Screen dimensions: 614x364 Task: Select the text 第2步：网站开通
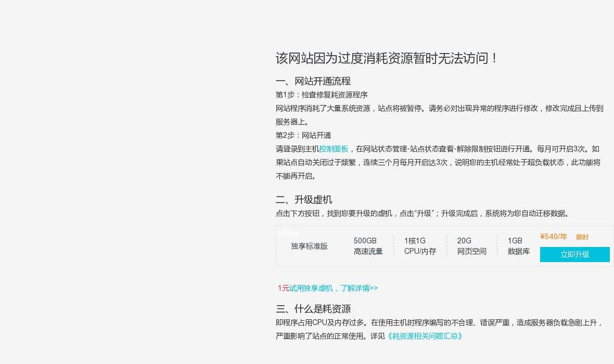point(303,135)
